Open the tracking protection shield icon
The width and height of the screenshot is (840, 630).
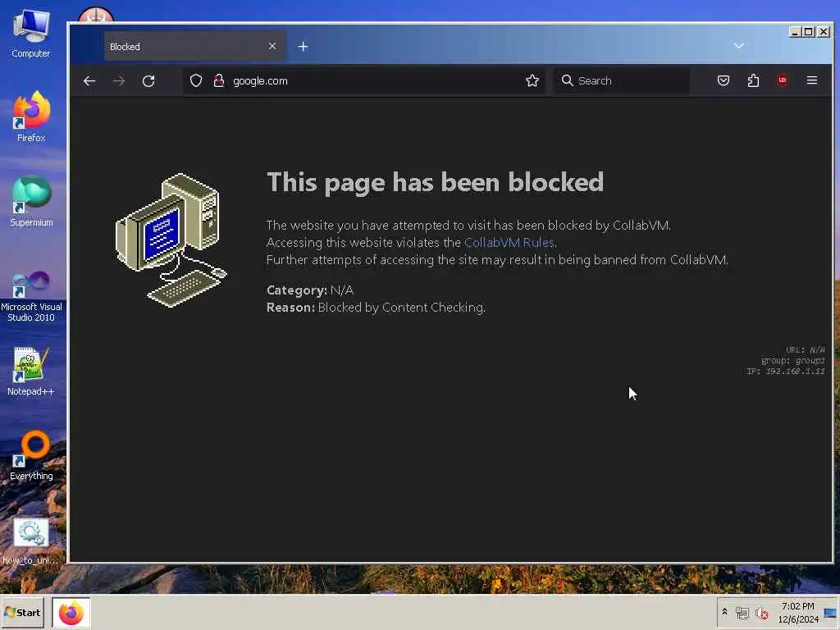point(196,81)
